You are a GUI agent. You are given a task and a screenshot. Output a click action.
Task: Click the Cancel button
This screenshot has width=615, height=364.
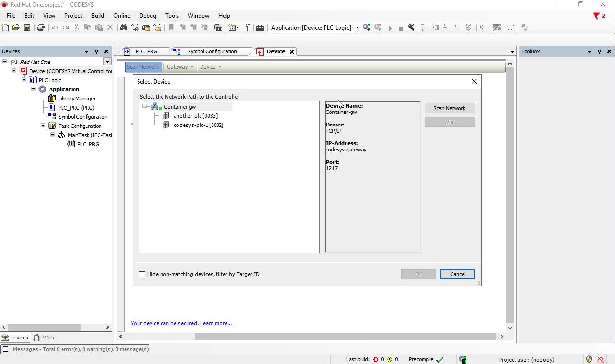click(457, 274)
